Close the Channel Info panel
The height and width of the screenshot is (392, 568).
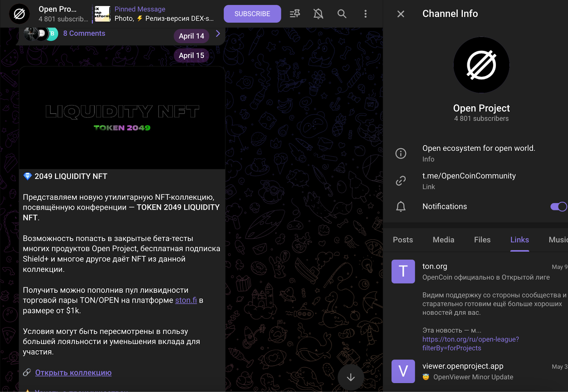pyautogui.click(x=400, y=14)
